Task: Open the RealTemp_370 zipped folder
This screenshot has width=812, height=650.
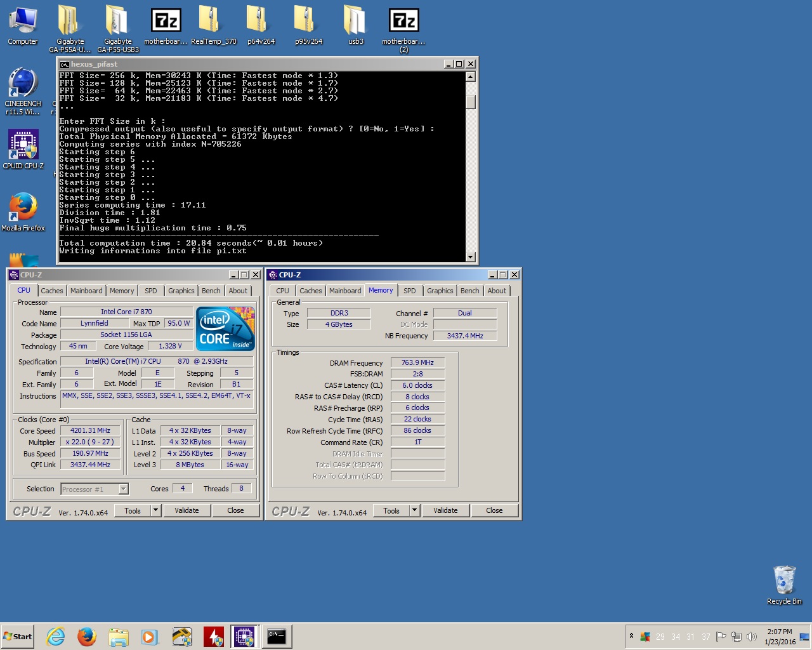Action: click(213, 25)
